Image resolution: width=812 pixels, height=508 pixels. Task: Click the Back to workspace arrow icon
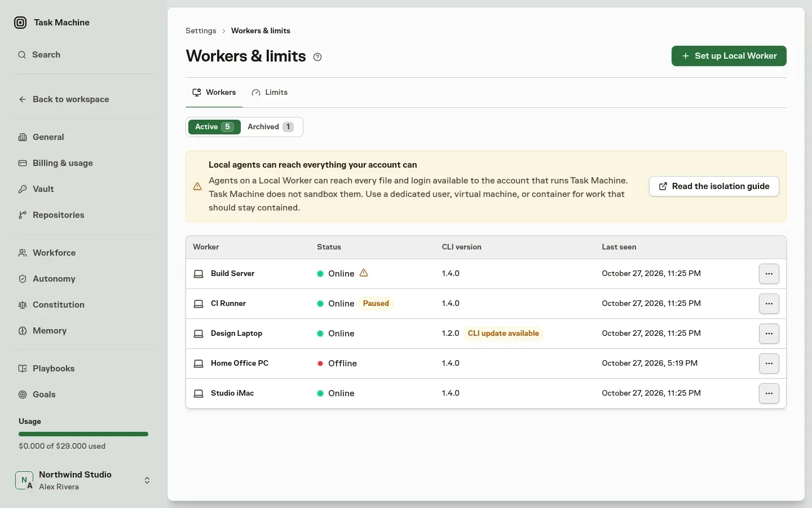click(23, 99)
